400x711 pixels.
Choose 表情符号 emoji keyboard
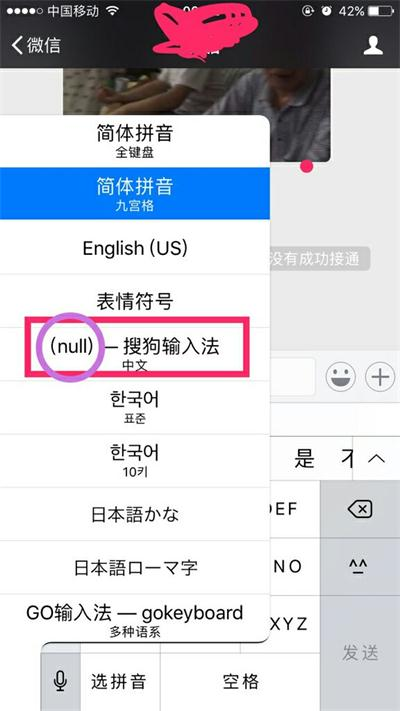(x=135, y=300)
